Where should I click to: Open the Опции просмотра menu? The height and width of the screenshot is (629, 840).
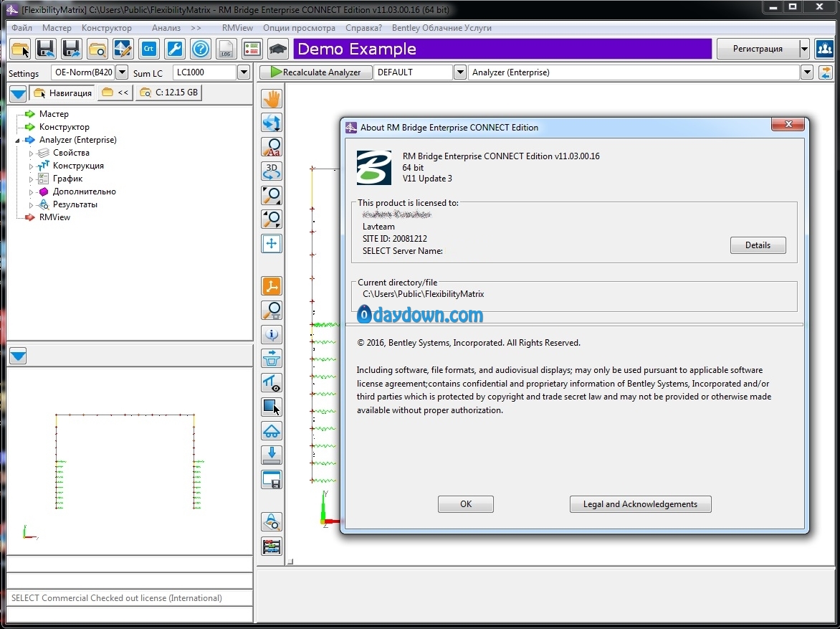coord(299,28)
